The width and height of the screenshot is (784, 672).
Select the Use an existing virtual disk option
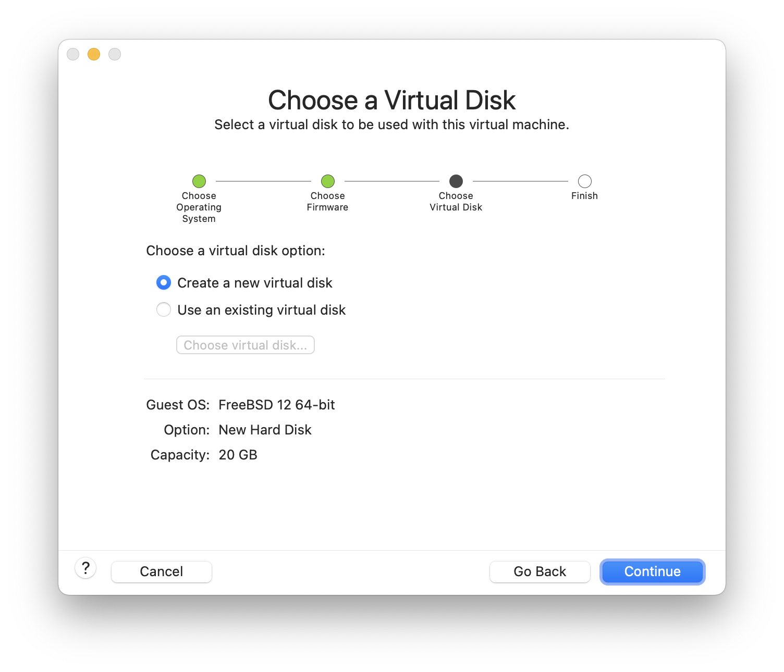pyautogui.click(x=164, y=310)
